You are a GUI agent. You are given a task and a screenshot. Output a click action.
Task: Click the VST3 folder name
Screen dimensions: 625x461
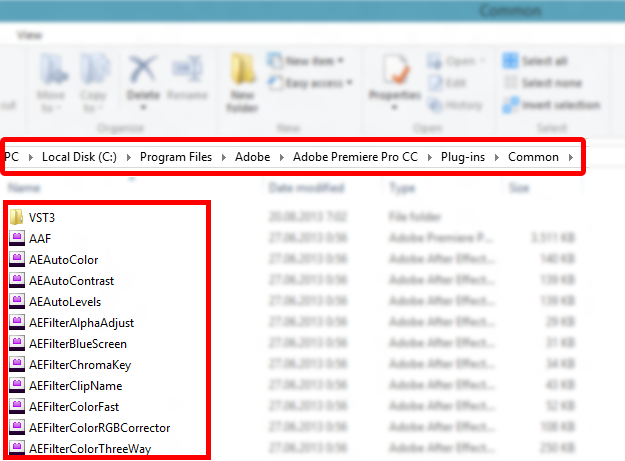[42, 218]
